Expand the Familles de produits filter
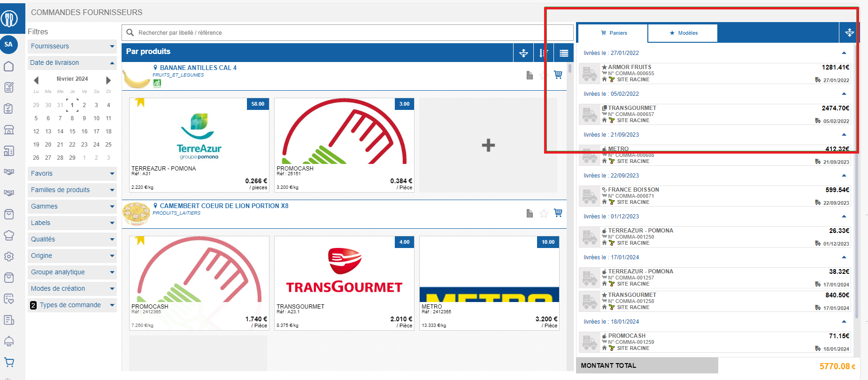Image resolution: width=868 pixels, height=380 pixels. (x=72, y=190)
